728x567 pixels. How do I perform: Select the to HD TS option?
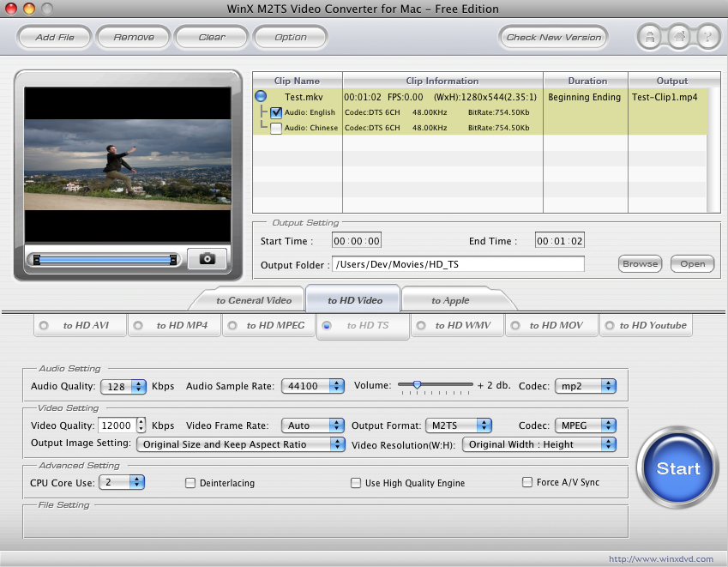pyautogui.click(x=363, y=326)
